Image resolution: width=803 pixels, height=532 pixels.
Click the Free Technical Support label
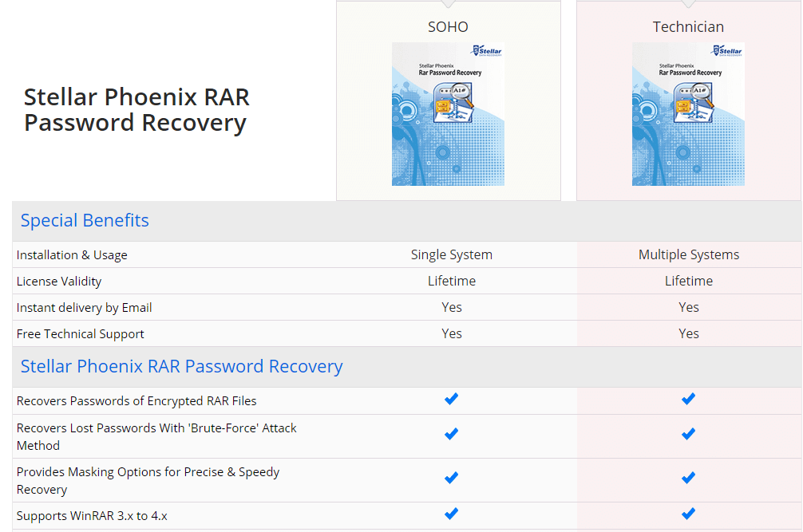pos(81,334)
